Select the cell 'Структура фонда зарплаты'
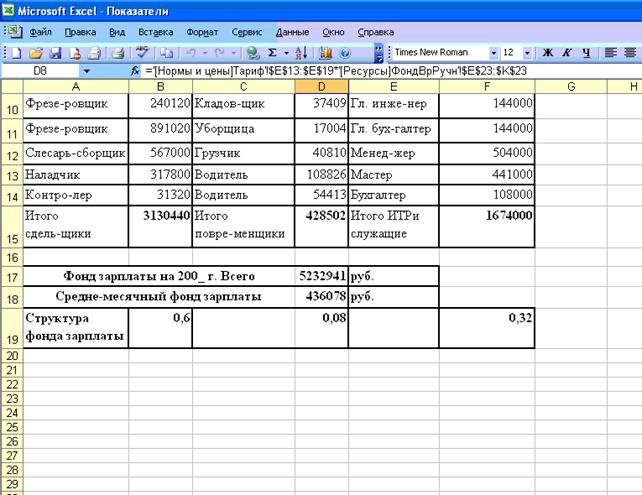Viewport: 642px width, 495px height. pyautogui.click(x=76, y=328)
